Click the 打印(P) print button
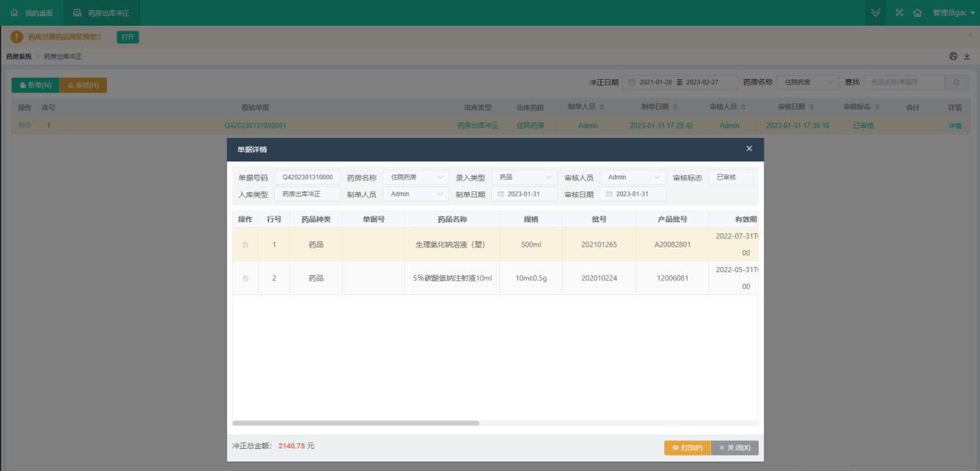Screen dimensions: 980x471 [687, 448]
